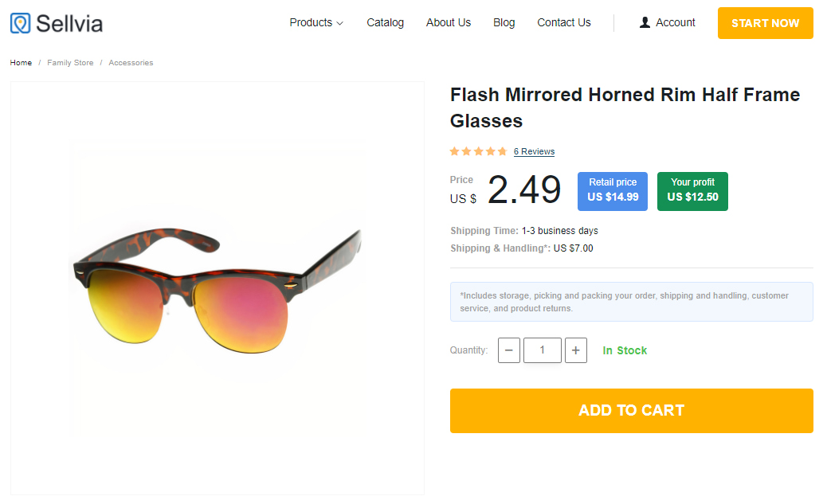827x504 pixels.
Task: Open the Blog page
Action: pos(504,22)
